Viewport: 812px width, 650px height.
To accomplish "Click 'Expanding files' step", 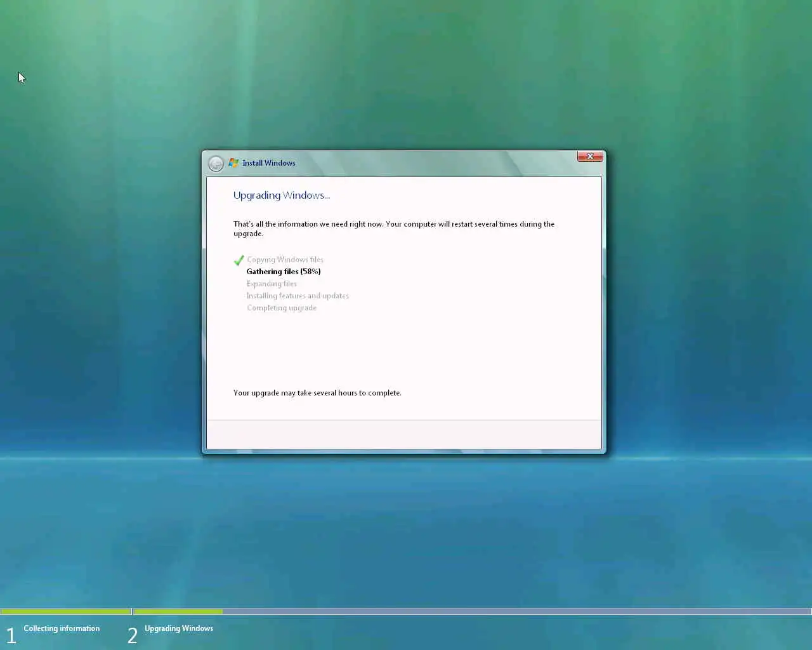I will tap(272, 284).
